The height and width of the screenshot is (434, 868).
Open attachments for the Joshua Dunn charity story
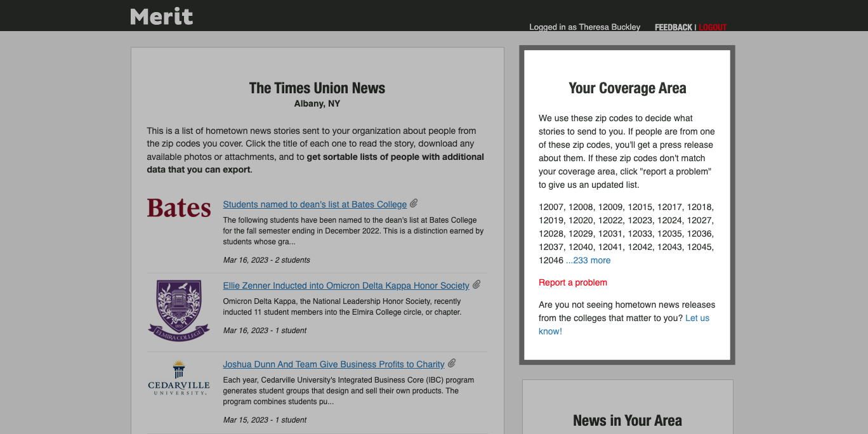coord(452,363)
